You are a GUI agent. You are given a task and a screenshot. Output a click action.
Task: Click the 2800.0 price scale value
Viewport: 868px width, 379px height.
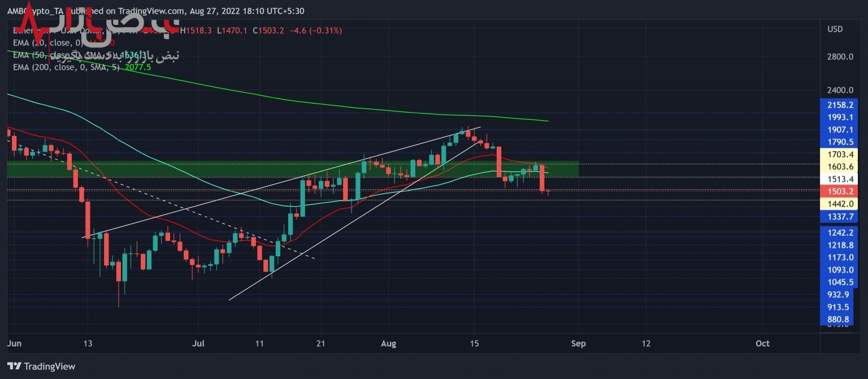pyautogui.click(x=839, y=57)
